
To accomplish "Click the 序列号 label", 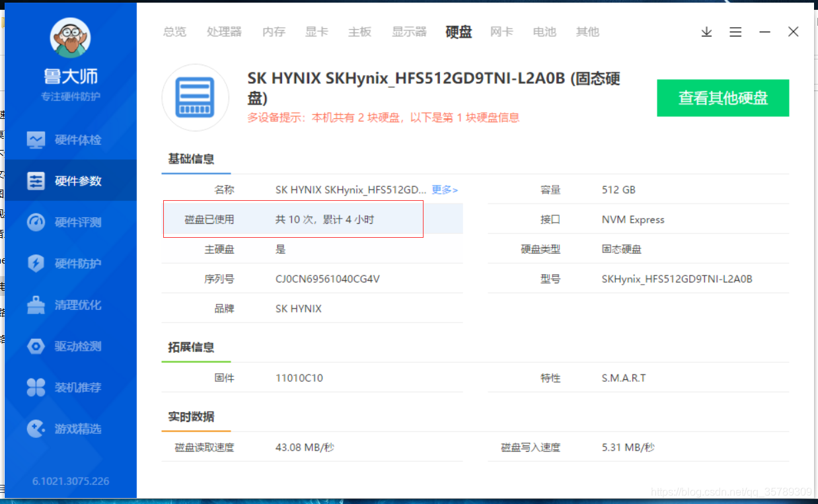I will [x=219, y=279].
